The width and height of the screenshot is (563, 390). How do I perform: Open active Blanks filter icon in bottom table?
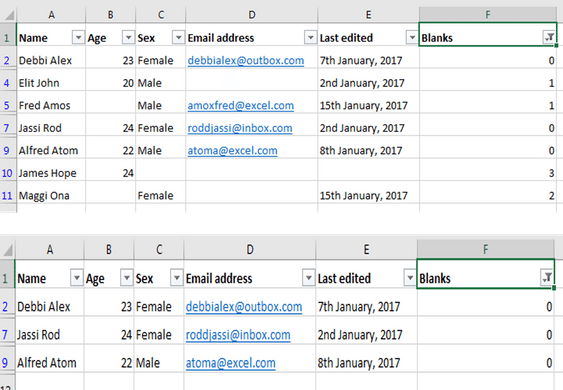(x=547, y=278)
